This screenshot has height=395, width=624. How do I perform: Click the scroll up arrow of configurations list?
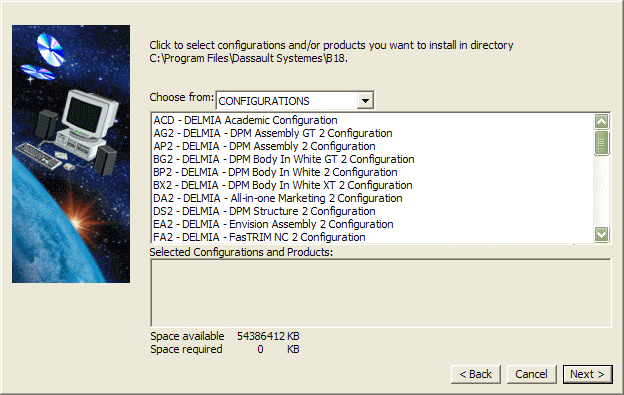click(601, 121)
